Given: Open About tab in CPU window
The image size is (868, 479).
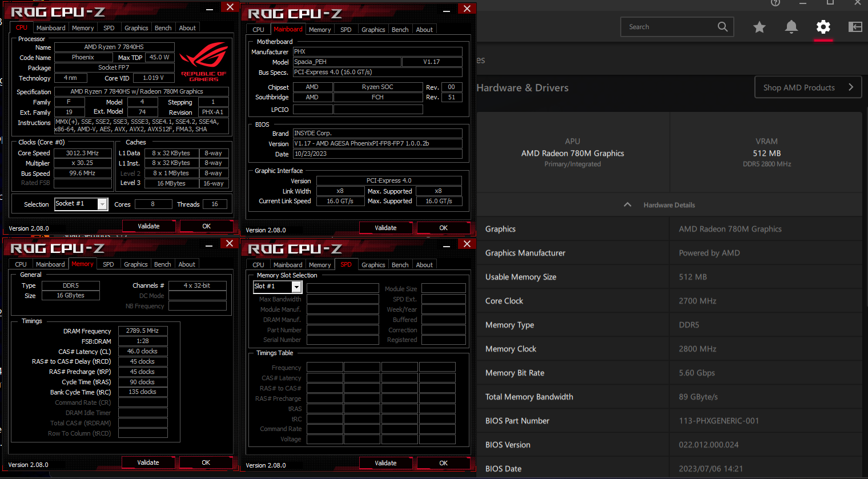Looking at the screenshot, I should pyautogui.click(x=187, y=28).
